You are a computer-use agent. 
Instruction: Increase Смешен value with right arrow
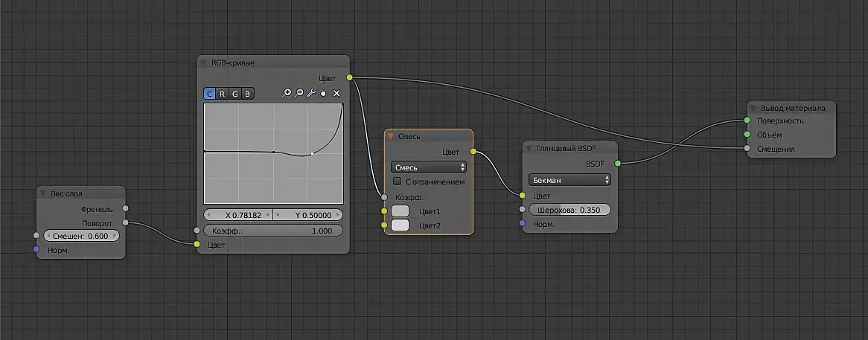(115, 236)
